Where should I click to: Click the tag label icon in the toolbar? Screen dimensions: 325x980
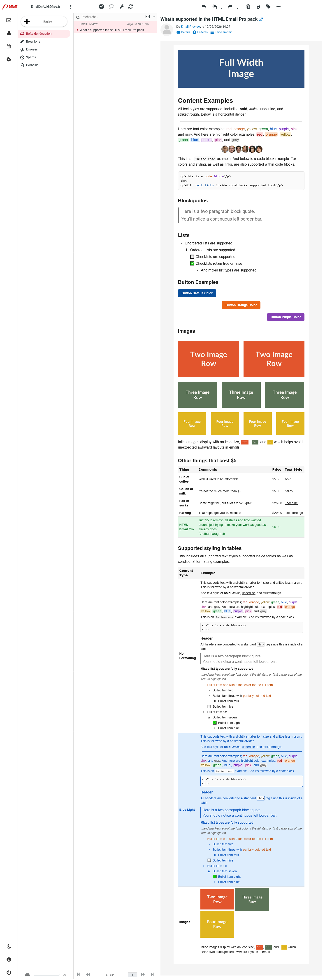(x=268, y=7)
